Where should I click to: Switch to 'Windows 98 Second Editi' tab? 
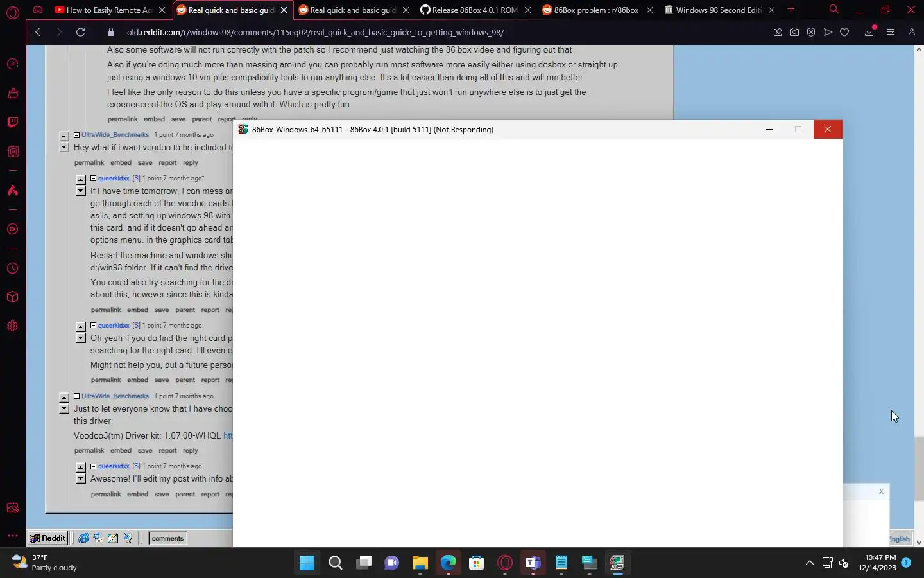point(720,10)
